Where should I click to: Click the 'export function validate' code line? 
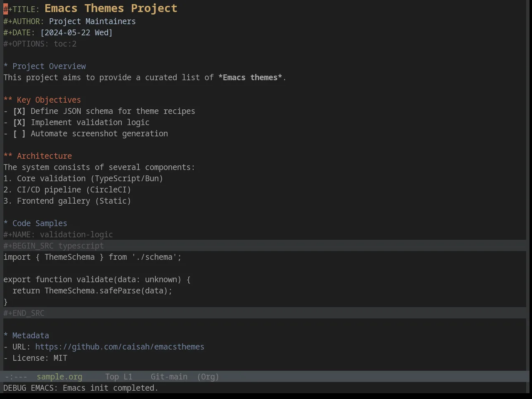point(97,280)
